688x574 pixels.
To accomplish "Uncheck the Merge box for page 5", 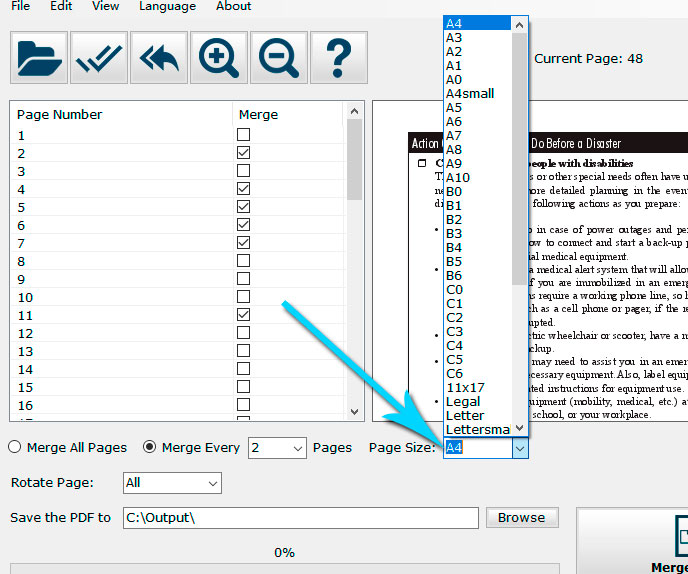I will [244, 207].
